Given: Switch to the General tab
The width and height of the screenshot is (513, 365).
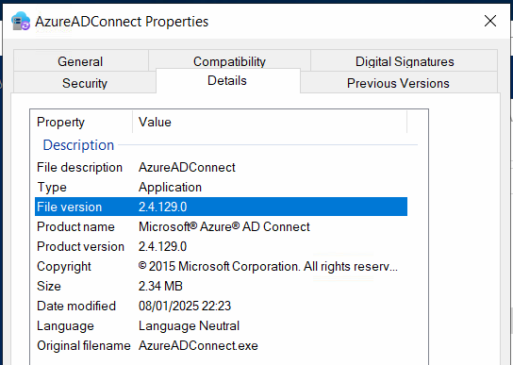Looking at the screenshot, I should (x=80, y=61).
